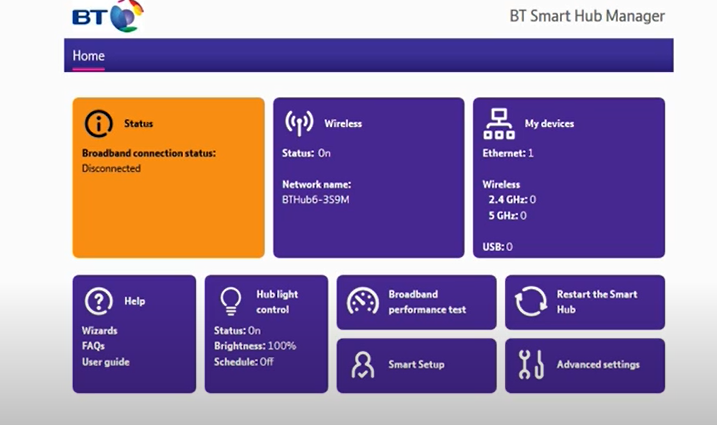Screen dimensions: 717x425
Task: Click the Restart circular arrows icon
Action: click(x=530, y=302)
